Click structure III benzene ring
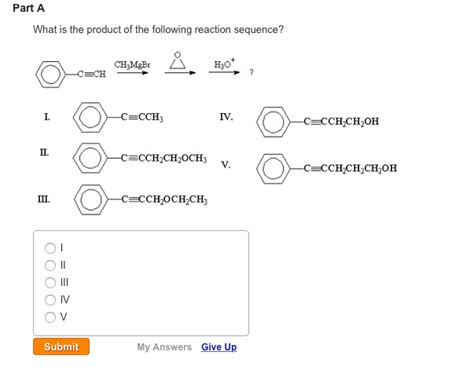This screenshot has height=392, width=474. tap(91, 199)
